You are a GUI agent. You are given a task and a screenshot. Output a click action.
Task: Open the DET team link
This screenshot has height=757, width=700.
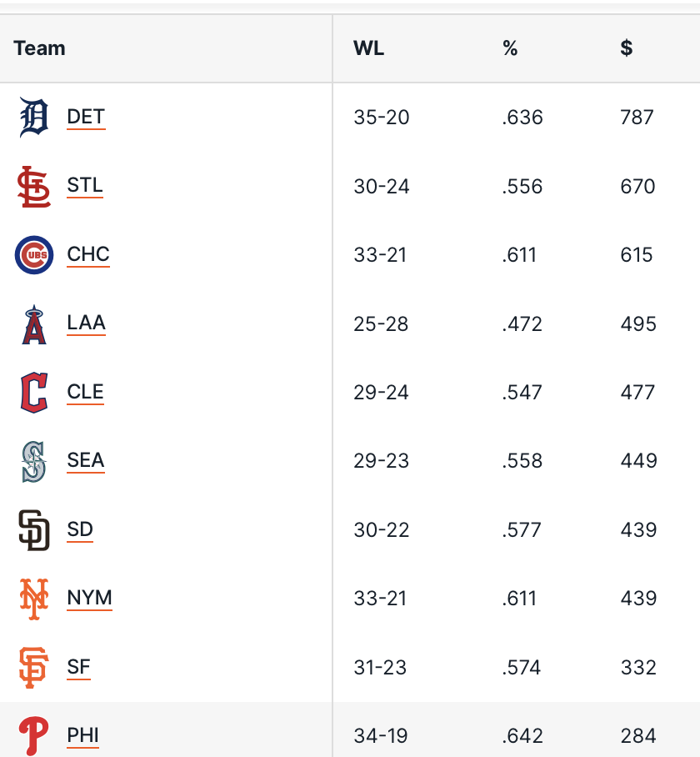(x=86, y=117)
